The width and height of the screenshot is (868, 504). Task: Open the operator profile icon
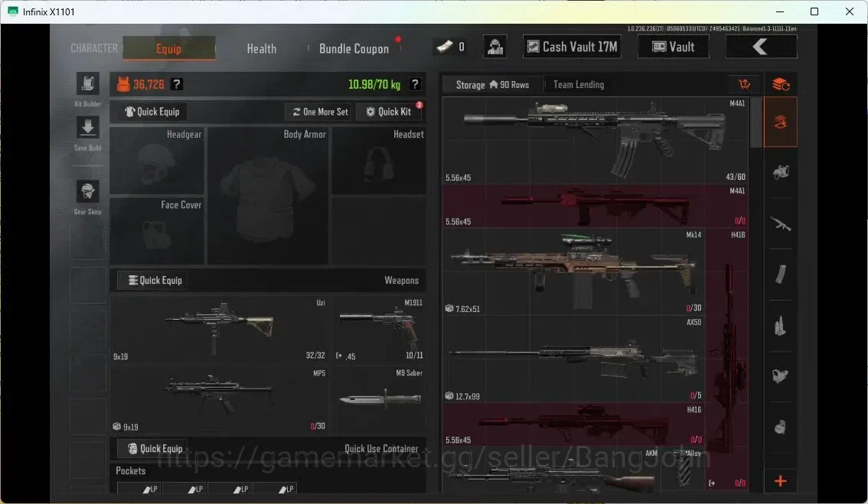coord(495,47)
